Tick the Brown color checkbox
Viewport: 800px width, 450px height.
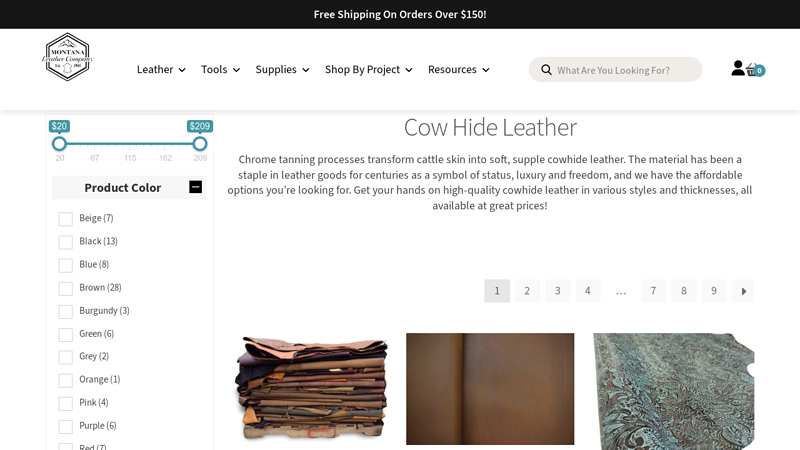pyautogui.click(x=65, y=288)
